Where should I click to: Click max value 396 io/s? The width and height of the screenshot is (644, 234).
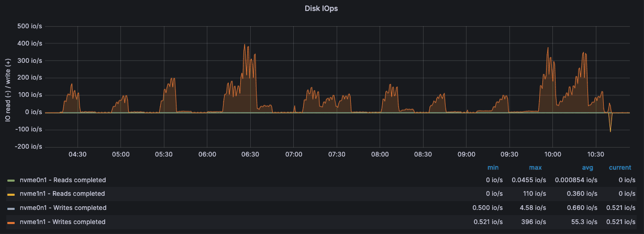pos(534,222)
